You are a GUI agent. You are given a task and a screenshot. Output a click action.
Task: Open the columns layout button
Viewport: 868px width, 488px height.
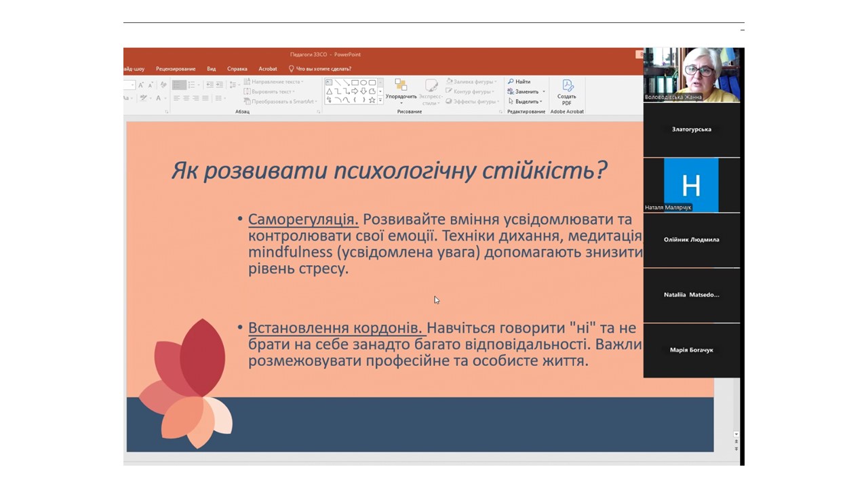point(220,98)
